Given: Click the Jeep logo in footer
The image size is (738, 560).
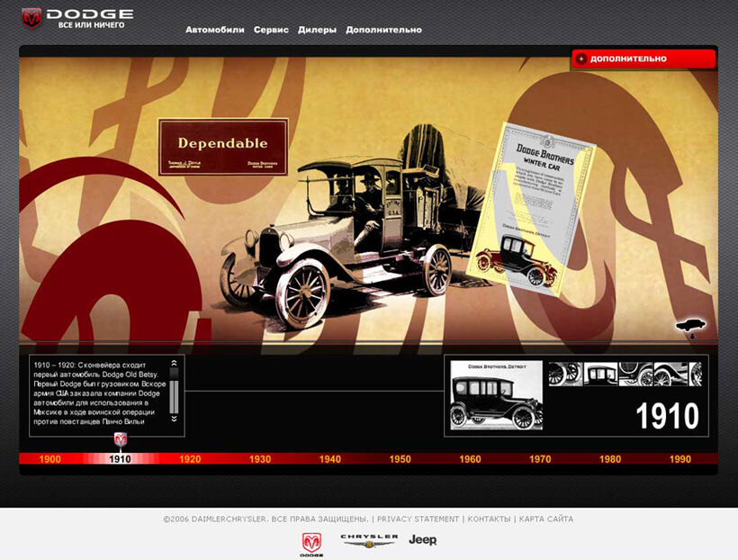Looking at the screenshot, I should (422, 540).
